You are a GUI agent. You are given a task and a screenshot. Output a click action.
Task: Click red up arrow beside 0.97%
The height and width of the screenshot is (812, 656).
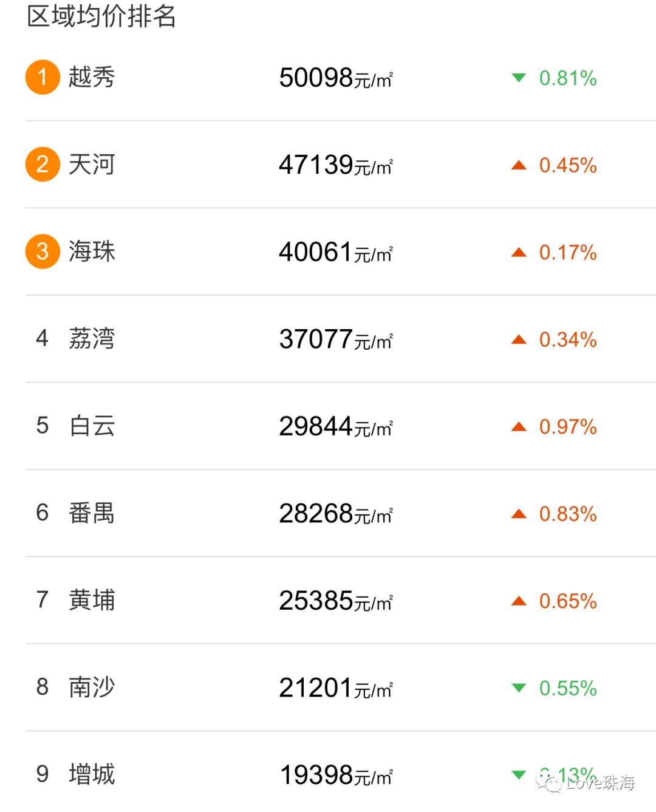pyautogui.click(x=519, y=426)
